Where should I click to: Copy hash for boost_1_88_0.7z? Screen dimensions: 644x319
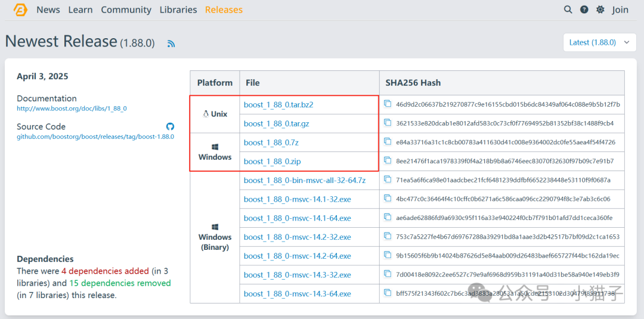click(388, 142)
